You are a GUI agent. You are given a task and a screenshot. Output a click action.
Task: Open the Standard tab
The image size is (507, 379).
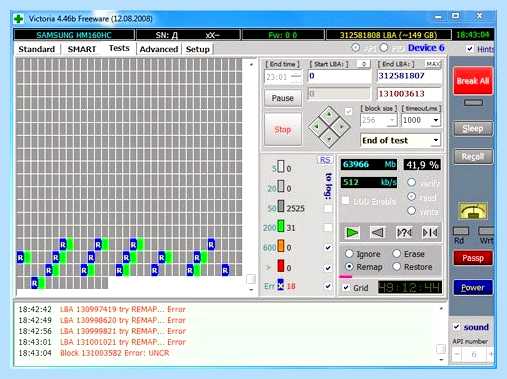(37, 49)
